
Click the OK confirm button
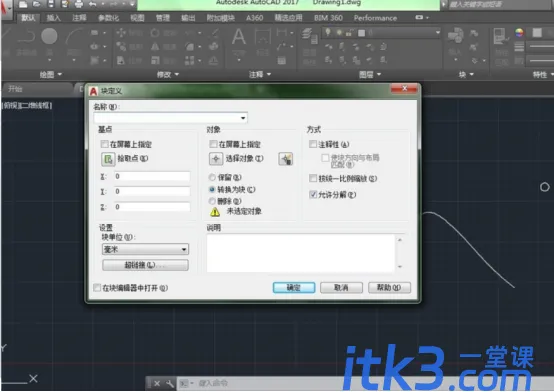pos(294,287)
